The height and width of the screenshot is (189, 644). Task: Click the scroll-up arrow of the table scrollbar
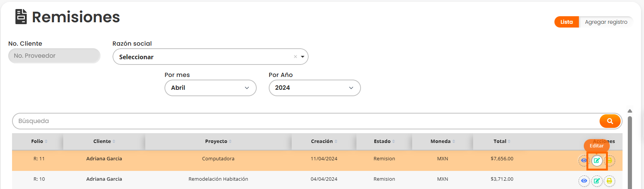630,111
